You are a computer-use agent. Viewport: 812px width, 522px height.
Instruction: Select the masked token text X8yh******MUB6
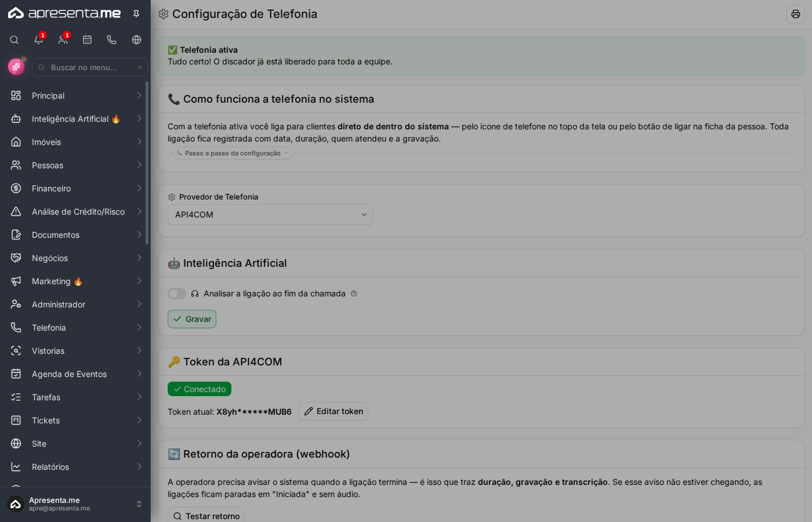click(254, 412)
